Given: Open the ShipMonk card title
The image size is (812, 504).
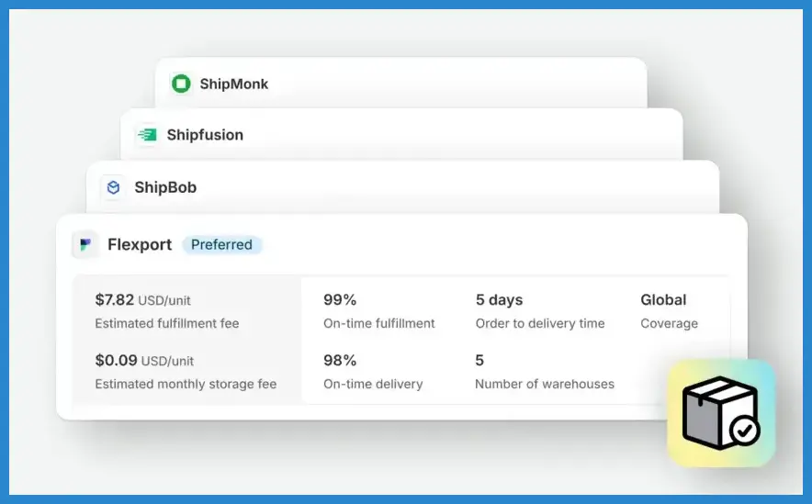Looking at the screenshot, I should click(234, 84).
